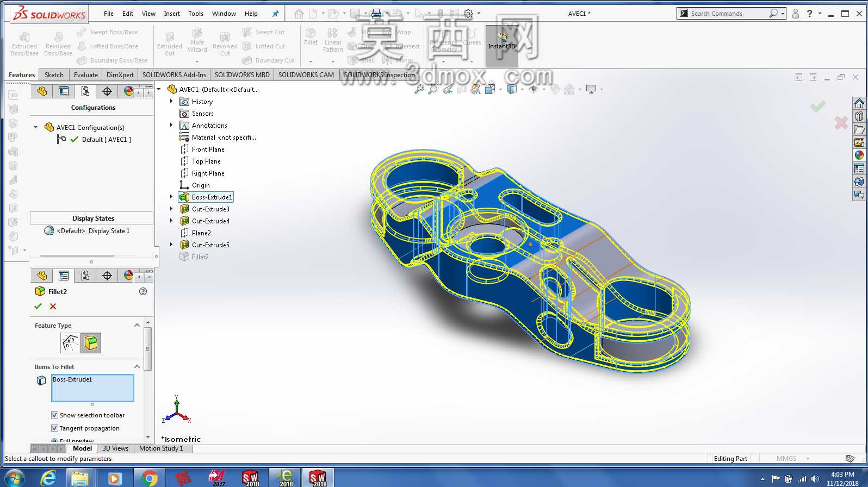The height and width of the screenshot is (487, 868).
Task: Click the PropertyManager vertical scrollbar thumb
Action: pyautogui.click(x=148, y=349)
